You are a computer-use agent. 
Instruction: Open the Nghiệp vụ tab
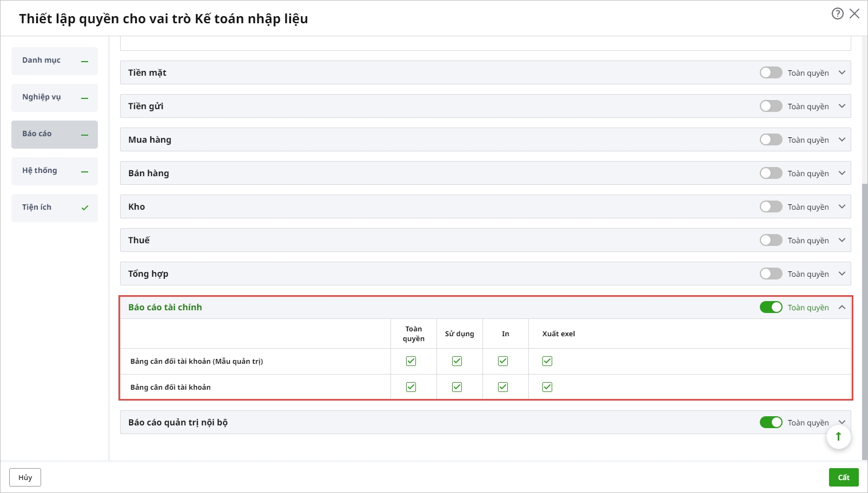click(42, 97)
